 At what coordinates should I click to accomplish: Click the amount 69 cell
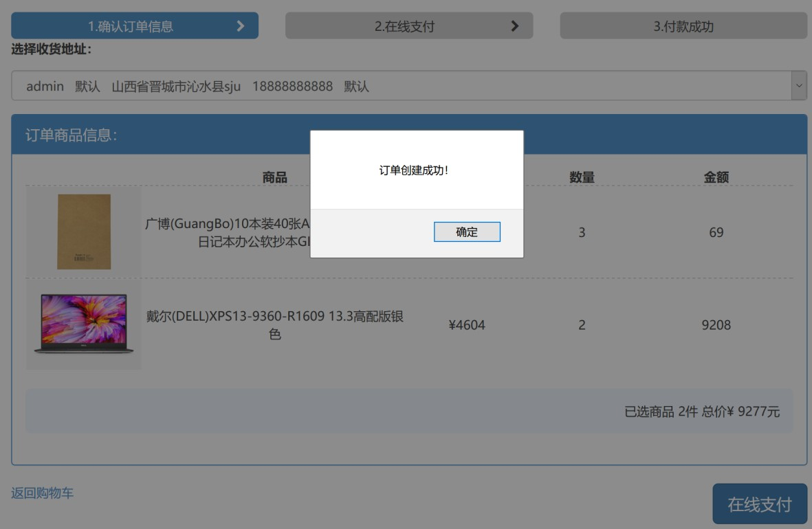coord(716,232)
